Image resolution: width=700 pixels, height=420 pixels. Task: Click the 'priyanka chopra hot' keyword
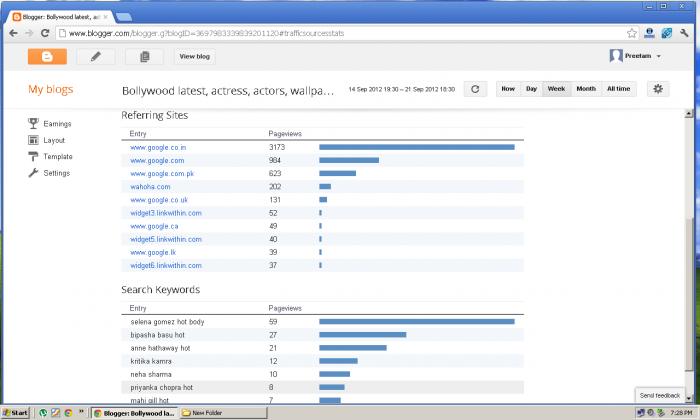click(x=162, y=387)
